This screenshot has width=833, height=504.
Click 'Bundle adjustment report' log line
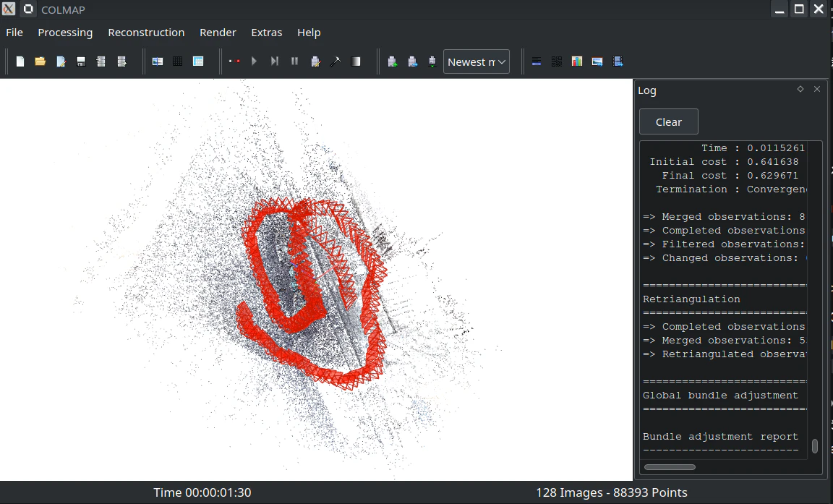click(720, 437)
